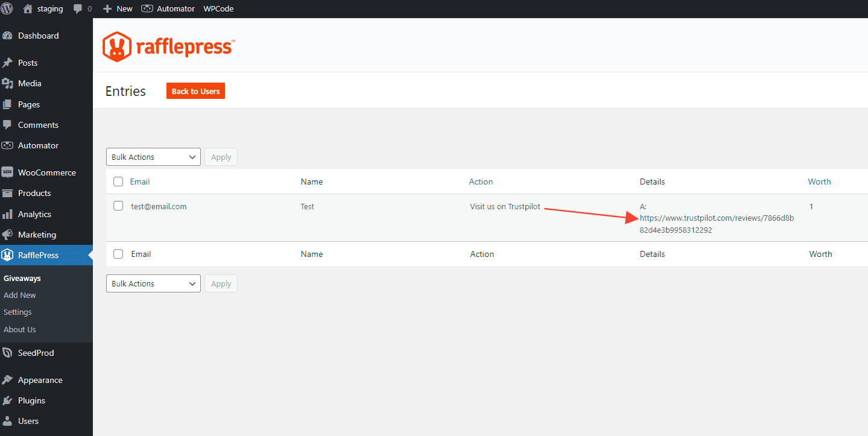This screenshot has width=868, height=436.
Task: Open Giveaways submenu item
Action: (22, 279)
